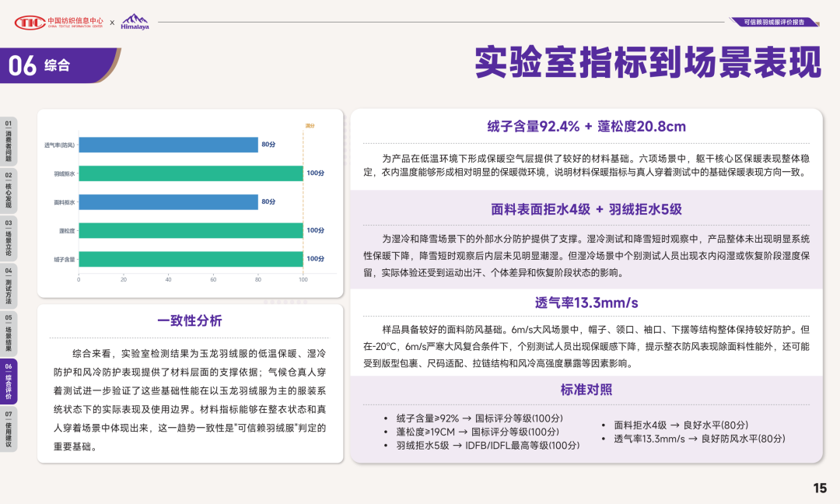Click the x-axis tick value 60

213,279
